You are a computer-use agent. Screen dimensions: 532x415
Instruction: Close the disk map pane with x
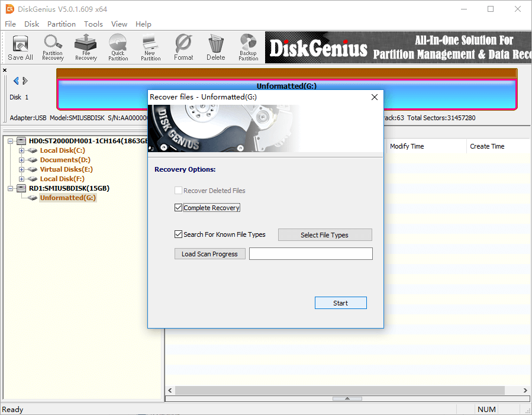(5, 70)
